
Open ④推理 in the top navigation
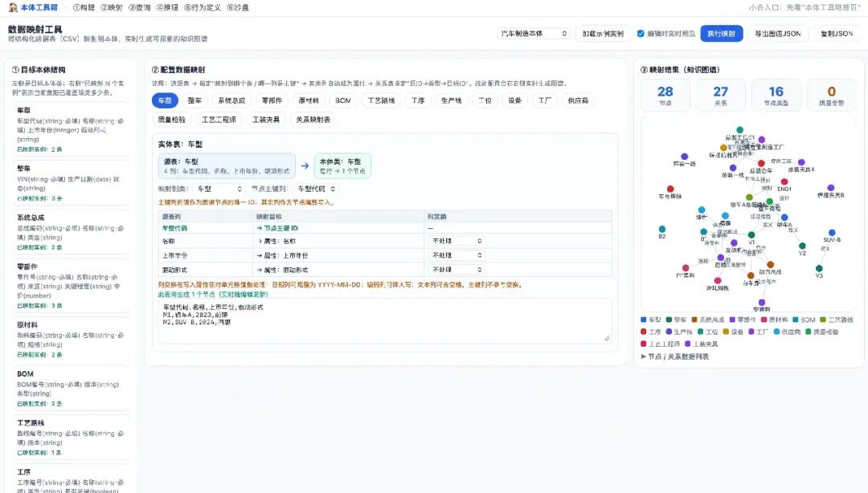click(x=167, y=8)
